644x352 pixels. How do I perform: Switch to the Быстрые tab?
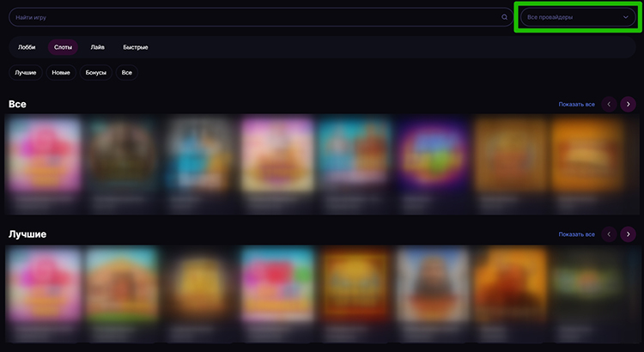pyautogui.click(x=136, y=47)
